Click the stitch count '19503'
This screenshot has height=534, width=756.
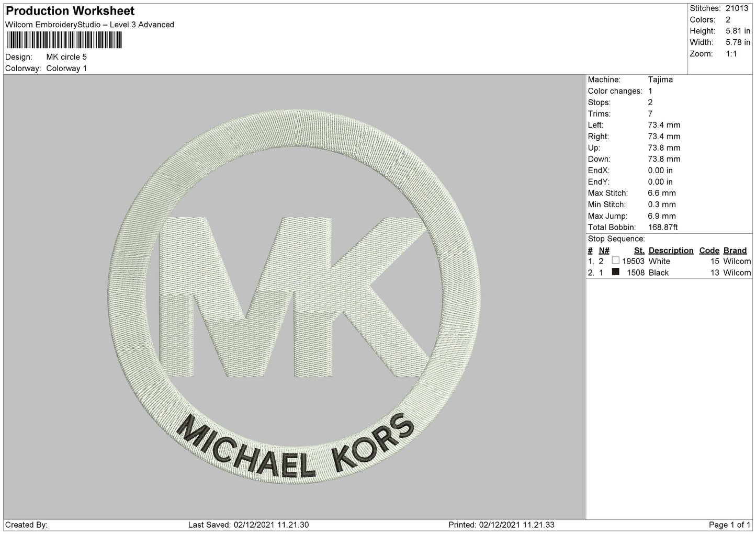633,261
